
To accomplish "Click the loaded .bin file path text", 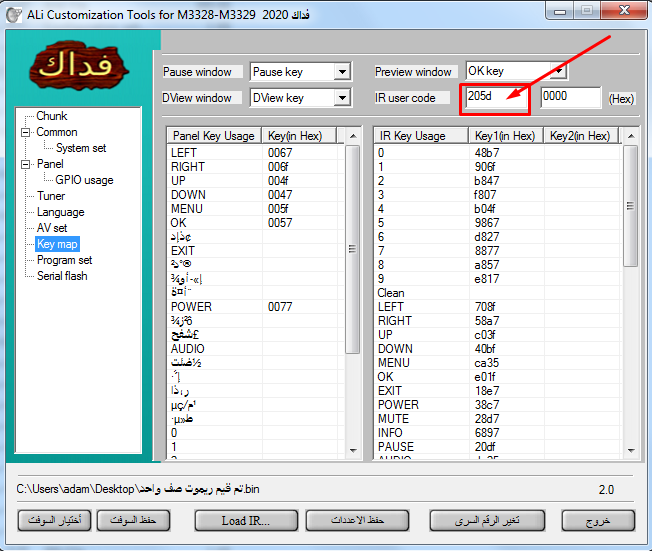I will coord(138,489).
